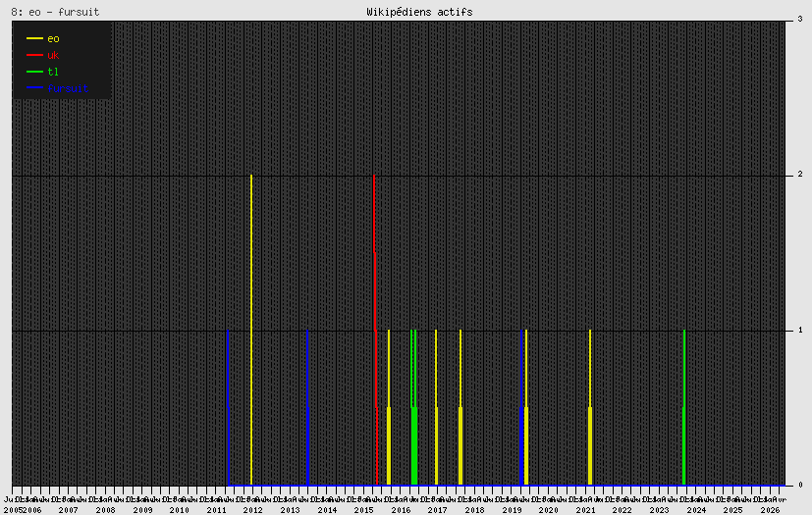
Task: Select the tl legend label
Action: (x=53, y=72)
